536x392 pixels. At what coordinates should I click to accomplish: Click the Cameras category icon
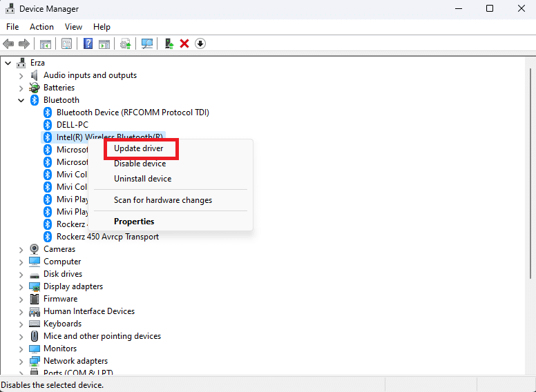pos(35,249)
